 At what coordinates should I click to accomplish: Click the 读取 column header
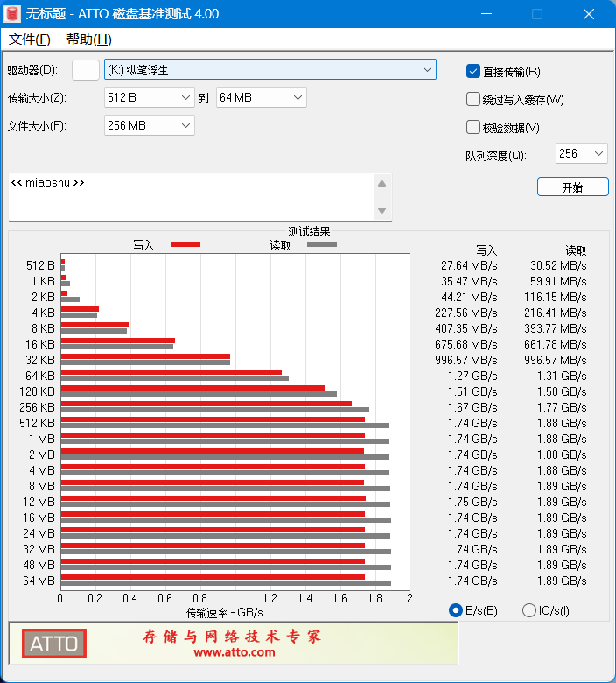(x=576, y=250)
